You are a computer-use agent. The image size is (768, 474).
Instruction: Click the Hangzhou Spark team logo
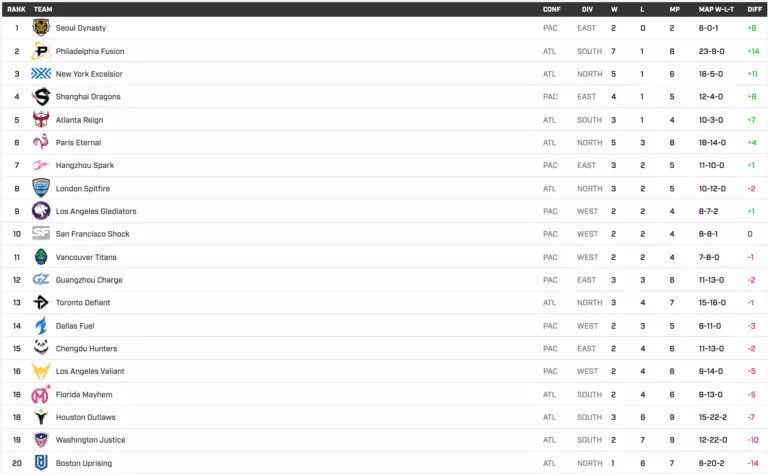[41, 165]
